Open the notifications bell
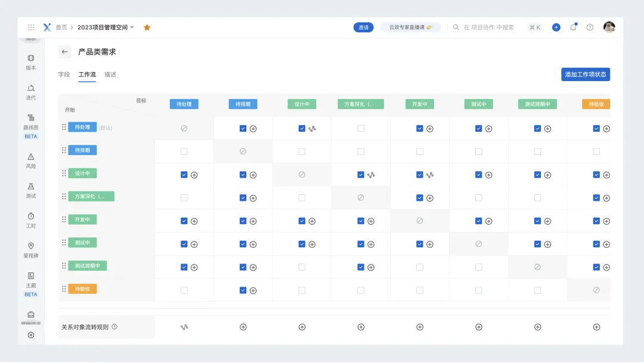Viewport: 644px width, 363px height. pos(573,27)
